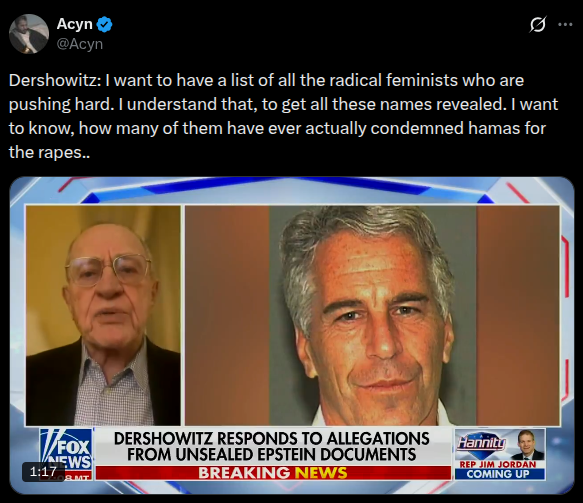The width and height of the screenshot is (583, 503).
Task: Click the gray-haired man's mugshot photo
Action: tap(373, 315)
